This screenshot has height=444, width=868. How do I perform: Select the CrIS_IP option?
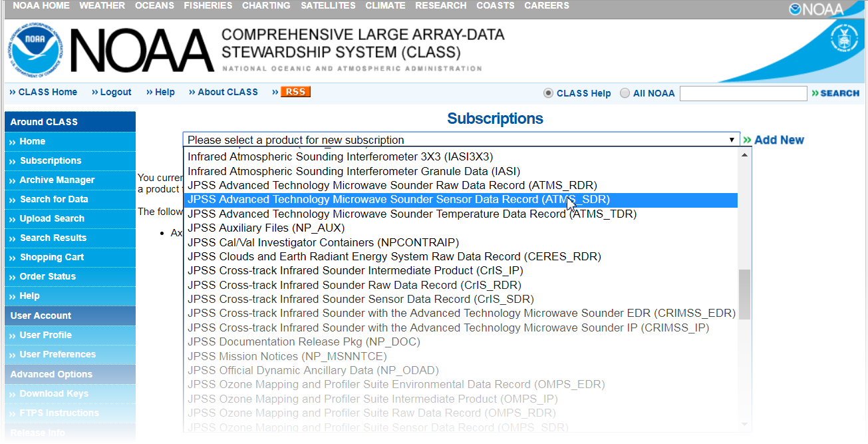460,271
